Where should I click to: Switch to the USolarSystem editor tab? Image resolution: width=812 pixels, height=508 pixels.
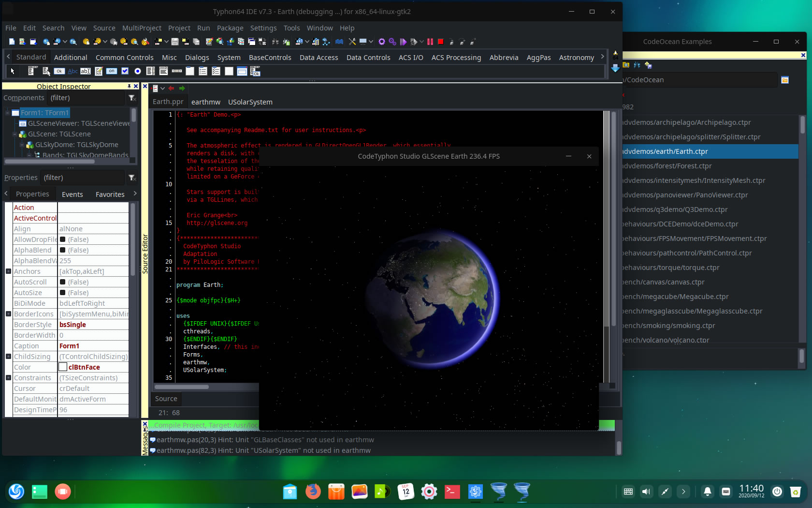point(250,102)
